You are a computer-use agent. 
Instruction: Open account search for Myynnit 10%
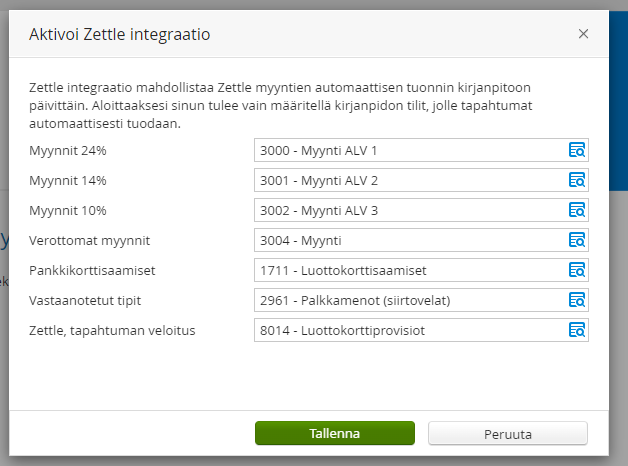[x=577, y=210]
